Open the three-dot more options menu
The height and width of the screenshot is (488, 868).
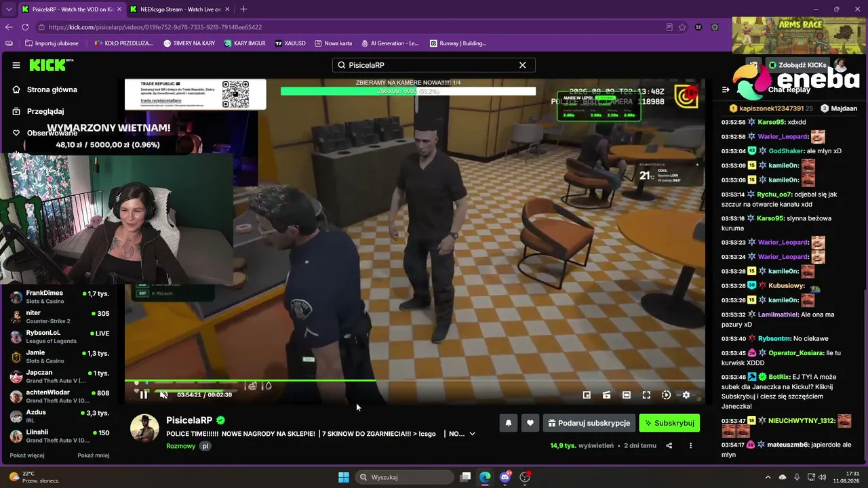click(x=691, y=446)
